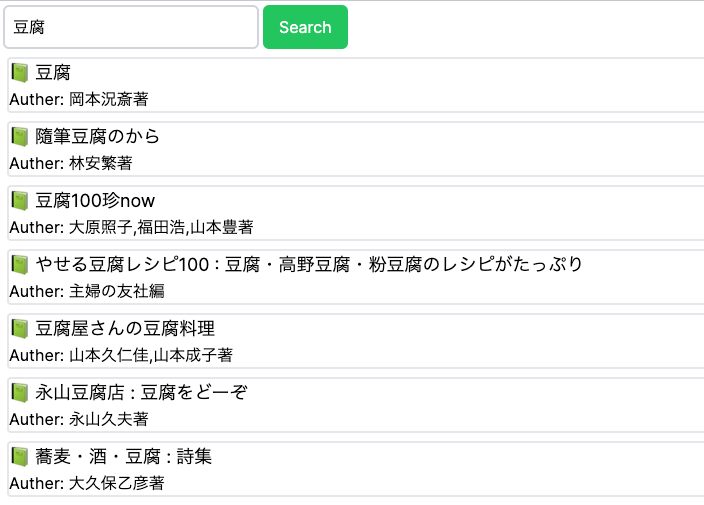
Task: Open the result 豆腐100珍now
Action: pos(95,201)
